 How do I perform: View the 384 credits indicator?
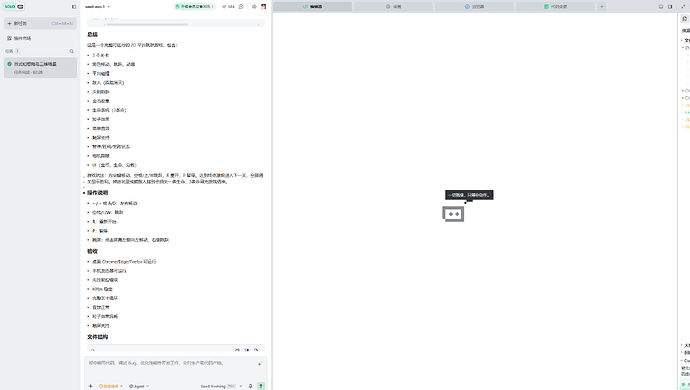pyautogui.click(x=228, y=7)
